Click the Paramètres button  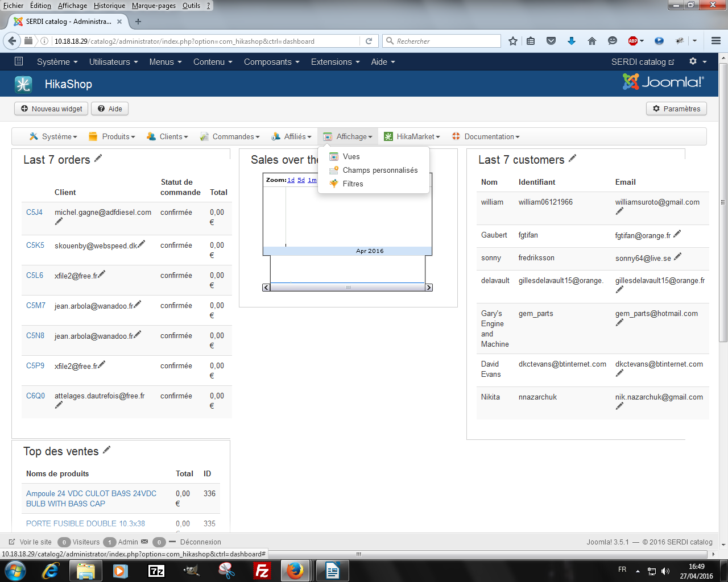pos(676,109)
